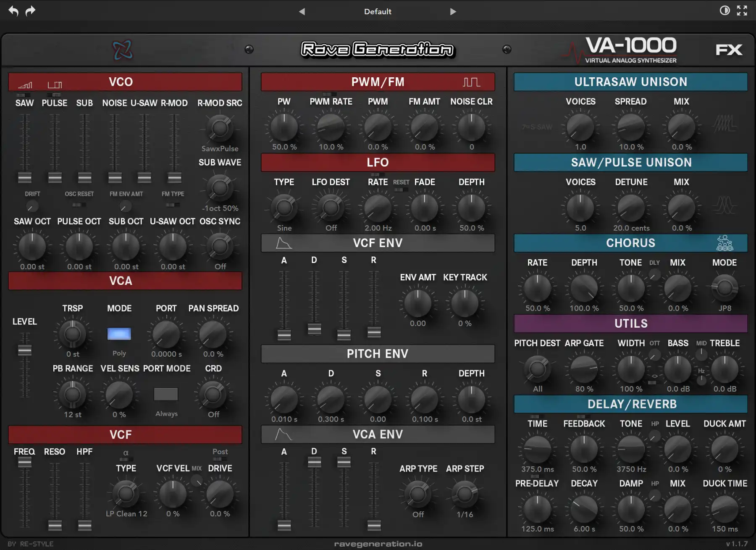Click the saw waveform icon in VCO header
Viewport: 756px width, 550px height.
pyautogui.click(x=25, y=85)
